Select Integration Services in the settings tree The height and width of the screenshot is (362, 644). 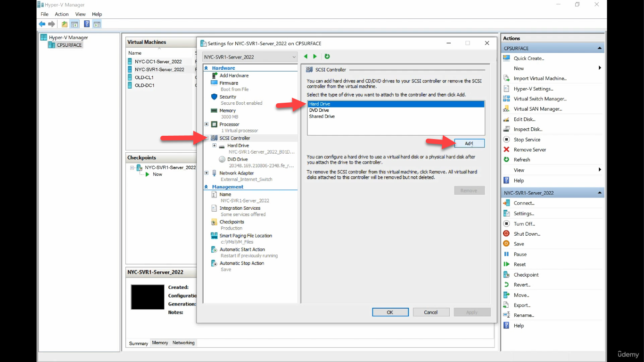tap(239, 208)
